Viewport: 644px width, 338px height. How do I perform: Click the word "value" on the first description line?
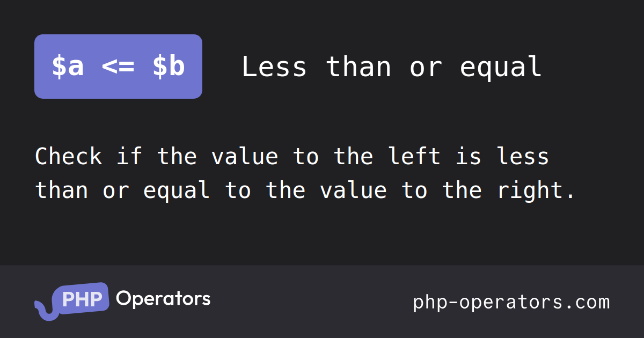pos(245,157)
